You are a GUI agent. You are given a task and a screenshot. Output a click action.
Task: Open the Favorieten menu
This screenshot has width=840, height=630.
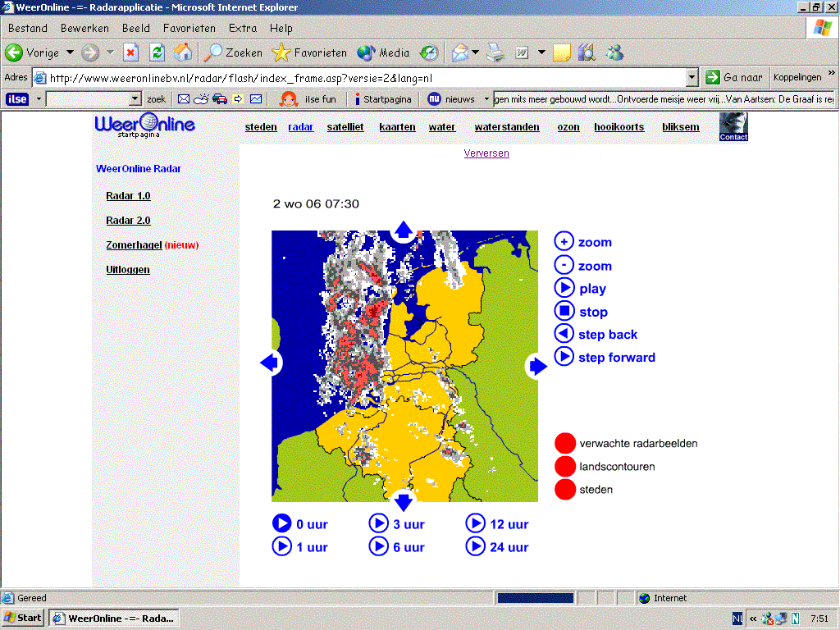189,29
